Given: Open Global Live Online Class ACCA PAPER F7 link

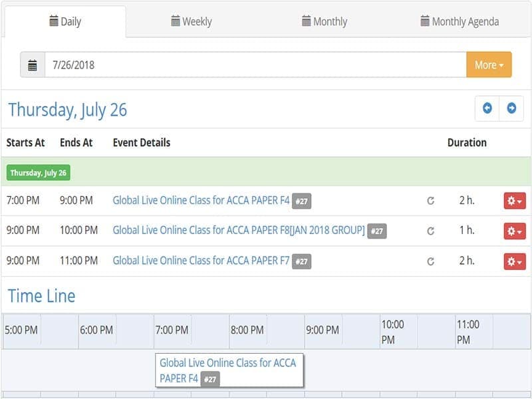Looking at the screenshot, I should pos(201,261).
